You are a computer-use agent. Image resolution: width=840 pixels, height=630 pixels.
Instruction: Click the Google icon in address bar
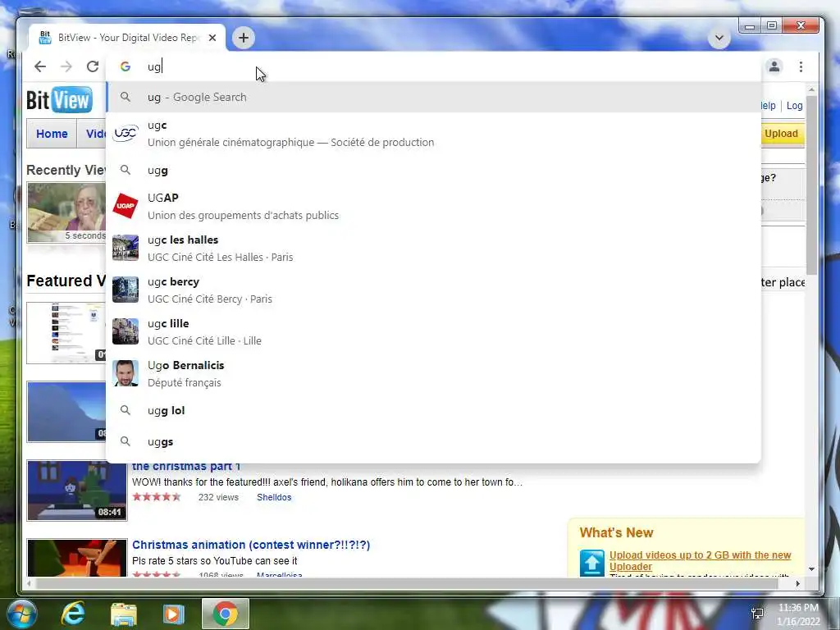pyautogui.click(x=126, y=66)
